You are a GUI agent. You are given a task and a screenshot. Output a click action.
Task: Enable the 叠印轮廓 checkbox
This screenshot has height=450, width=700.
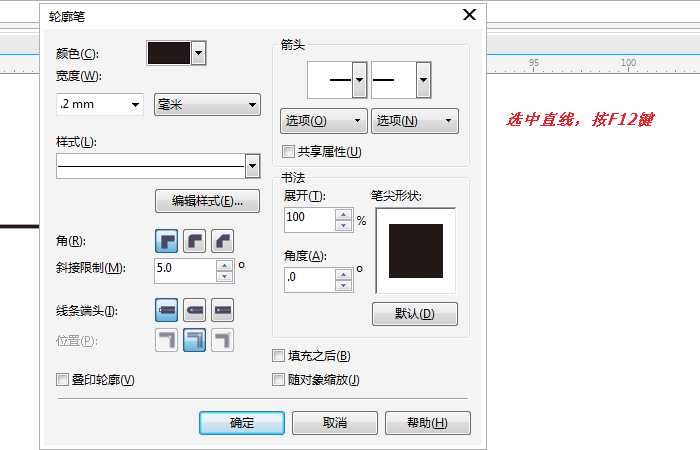[x=63, y=379]
